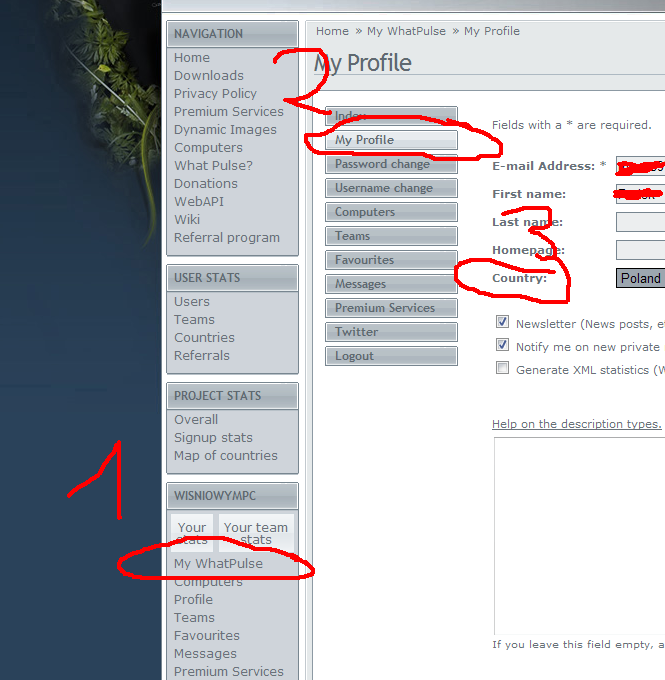Image resolution: width=665 pixels, height=680 pixels.
Task: Open Computers in the Navigation panel
Action: pos(208,148)
